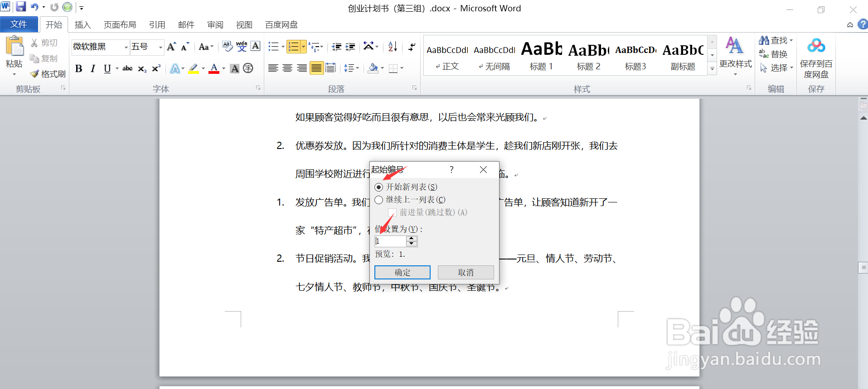Open the font name dropdown

(x=126, y=47)
